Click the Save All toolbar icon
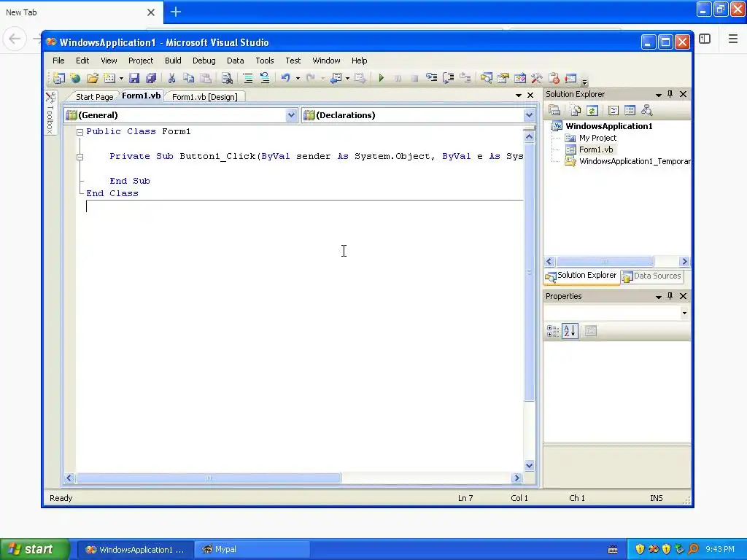747x560 pixels. (151, 78)
